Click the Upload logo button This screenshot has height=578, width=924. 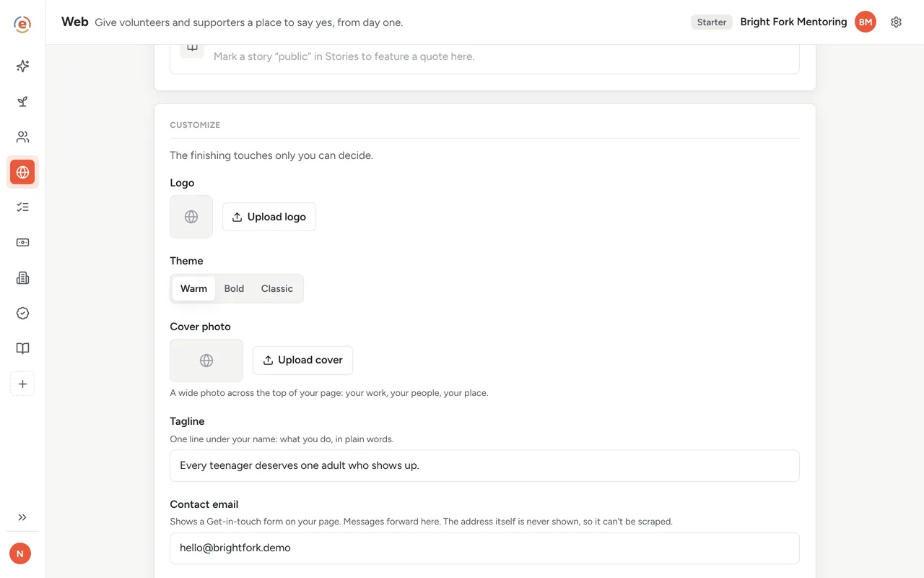(x=269, y=217)
